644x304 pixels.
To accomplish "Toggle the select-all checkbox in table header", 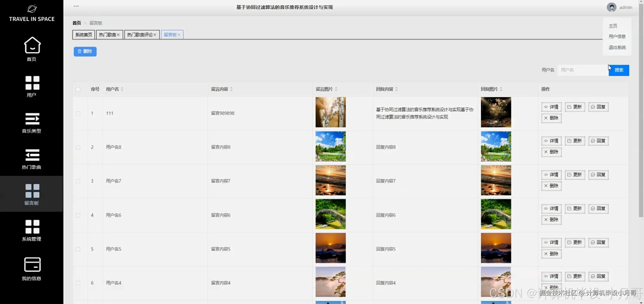I will [78, 89].
